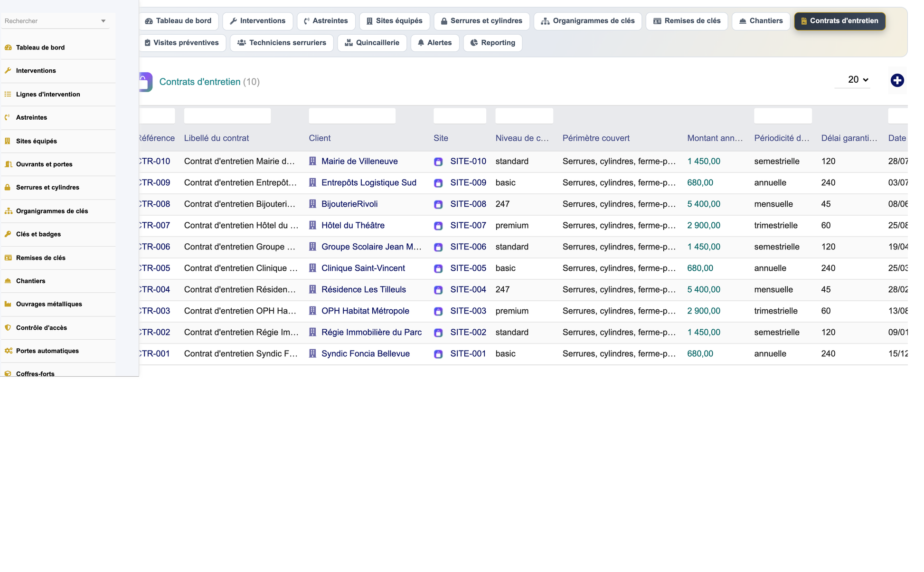This screenshot has height=572, width=924.
Task: Click the Périodicité filter field
Action: 783,116
